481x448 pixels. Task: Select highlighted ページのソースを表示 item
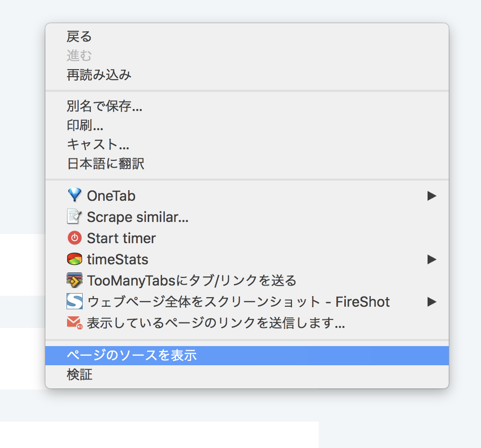click(247, 355)
